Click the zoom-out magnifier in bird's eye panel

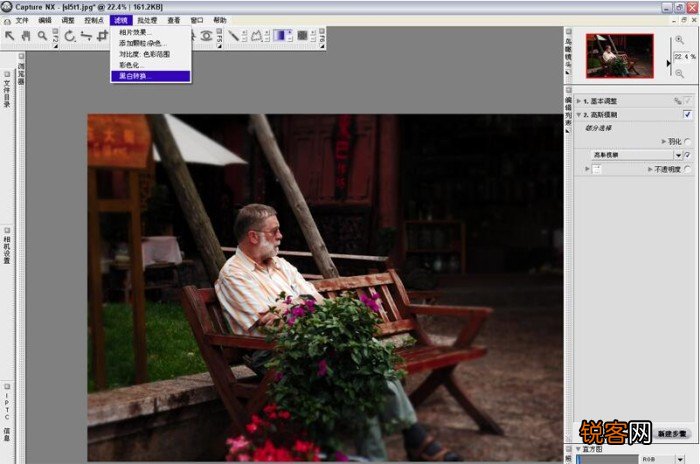pyautogui.click(x=679, y=73)
